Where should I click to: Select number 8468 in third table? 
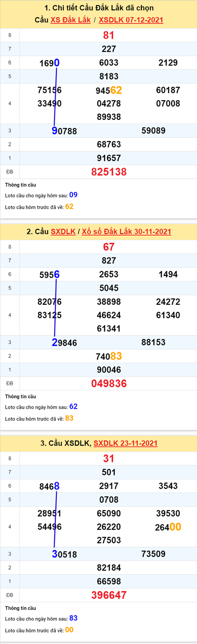pyautogui.click(x=50, y=486)
